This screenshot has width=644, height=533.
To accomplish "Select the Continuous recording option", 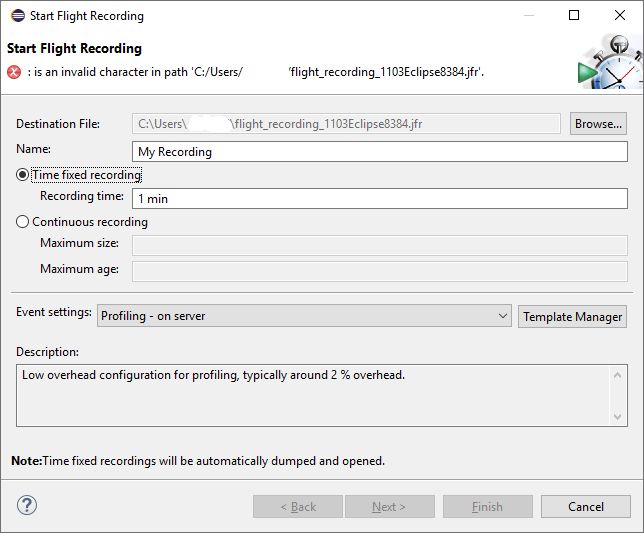I will (x=23, y=222).
